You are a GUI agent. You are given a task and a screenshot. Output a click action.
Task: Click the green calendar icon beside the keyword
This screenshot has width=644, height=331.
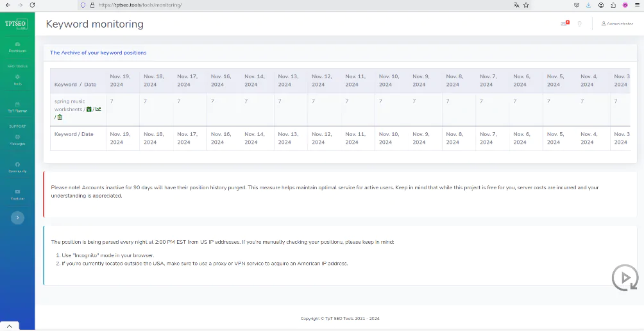[x=89, y=109]
